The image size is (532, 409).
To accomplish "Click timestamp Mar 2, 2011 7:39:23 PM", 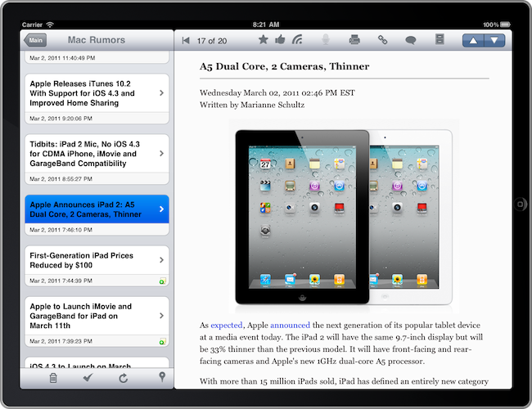I will pyautogui.click(x=61, y=341).
